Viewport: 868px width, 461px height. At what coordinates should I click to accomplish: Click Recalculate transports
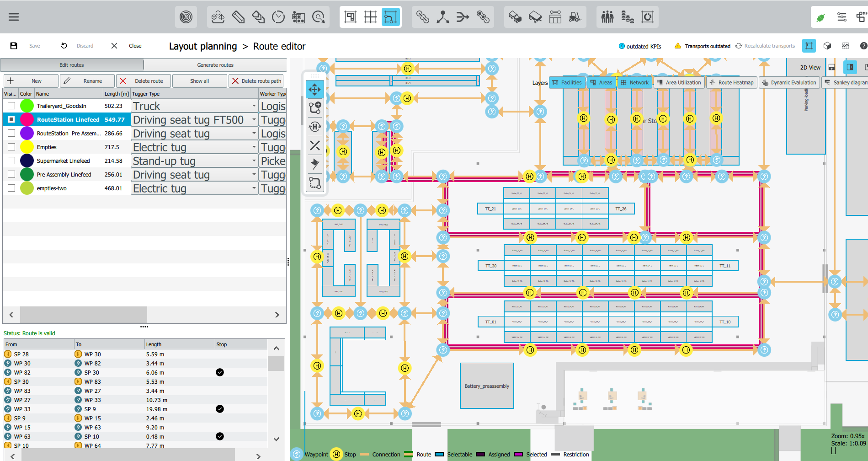click(x=765, y=46)
